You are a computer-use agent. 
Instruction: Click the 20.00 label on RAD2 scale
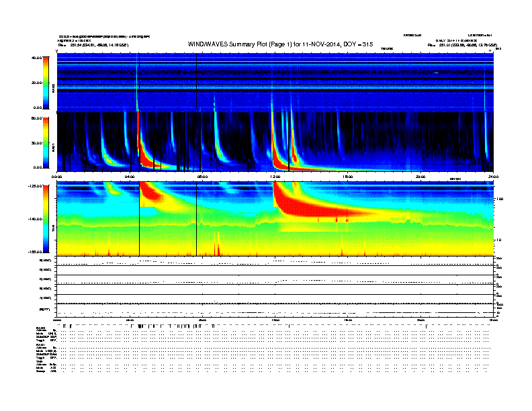pos(37,83)
